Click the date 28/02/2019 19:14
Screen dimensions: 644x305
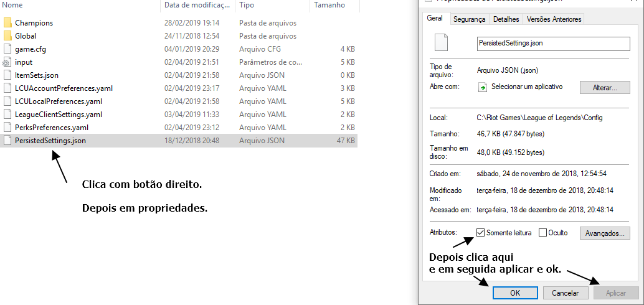(x=192, y=23)
